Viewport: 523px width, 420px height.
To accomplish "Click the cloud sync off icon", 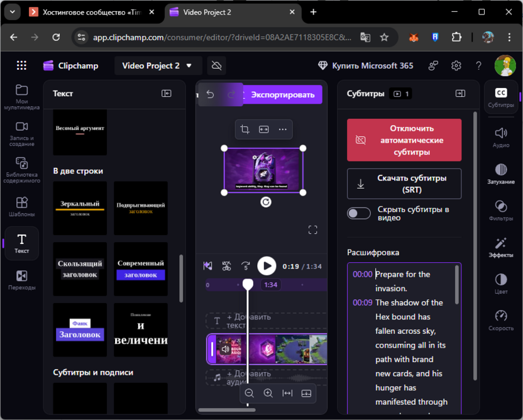I will (x=216, y=66).
